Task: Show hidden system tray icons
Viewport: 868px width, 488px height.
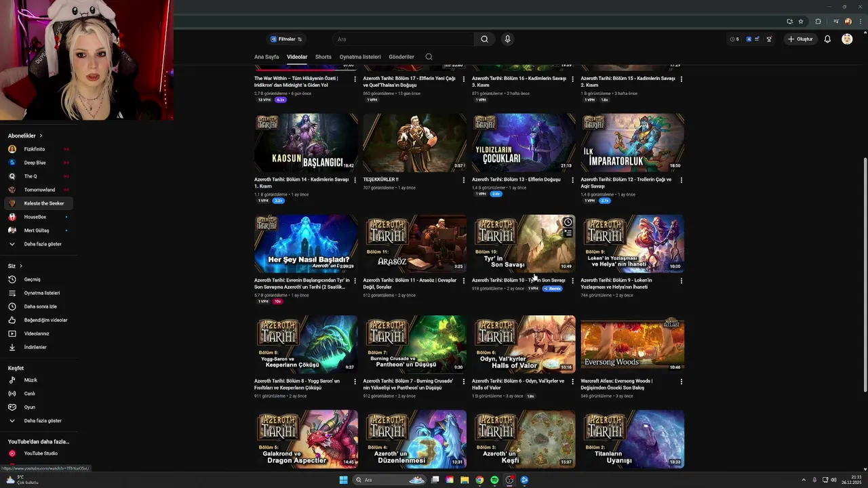Action: point(804,480)
